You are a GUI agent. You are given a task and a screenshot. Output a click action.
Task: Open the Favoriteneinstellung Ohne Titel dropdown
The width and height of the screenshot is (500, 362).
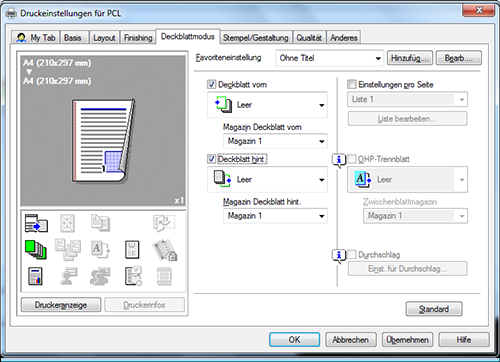point(329,58)
